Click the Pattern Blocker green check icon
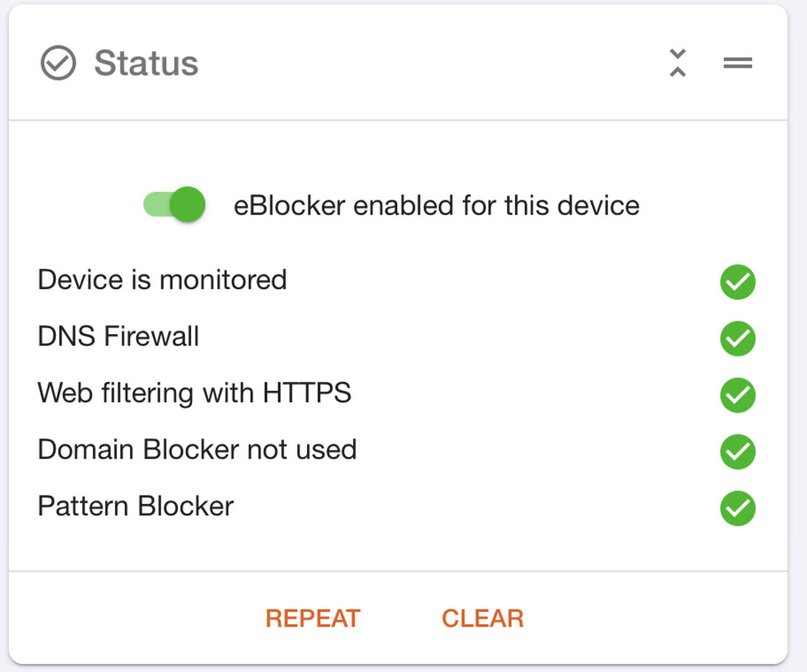 [x=738, y=508]
